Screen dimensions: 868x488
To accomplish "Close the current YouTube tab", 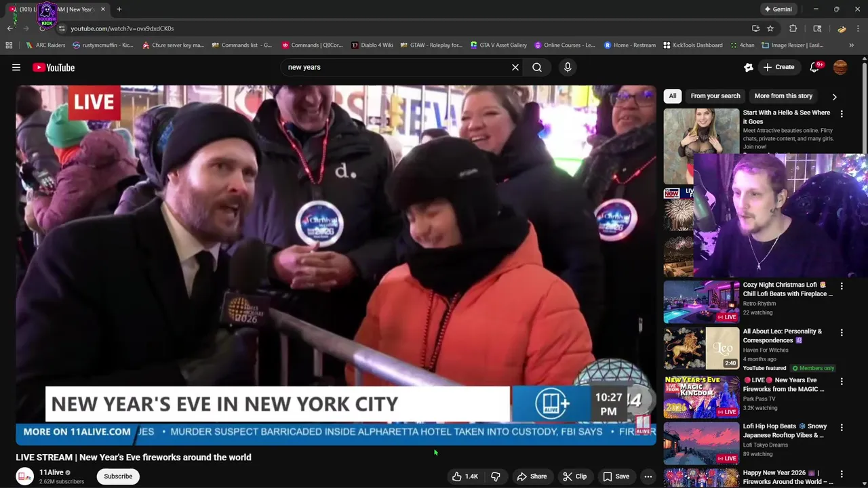I will click(x=103, y=9).
